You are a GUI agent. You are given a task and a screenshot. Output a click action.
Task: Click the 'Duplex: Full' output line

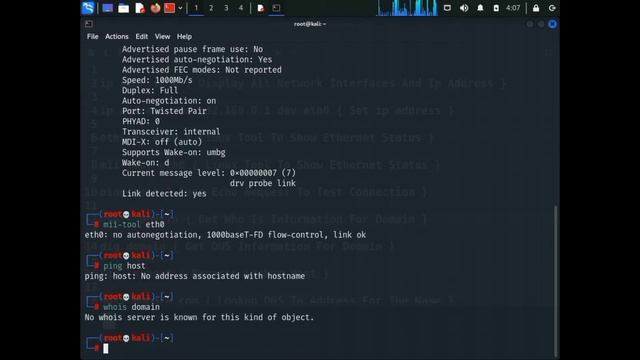[150, 90]
